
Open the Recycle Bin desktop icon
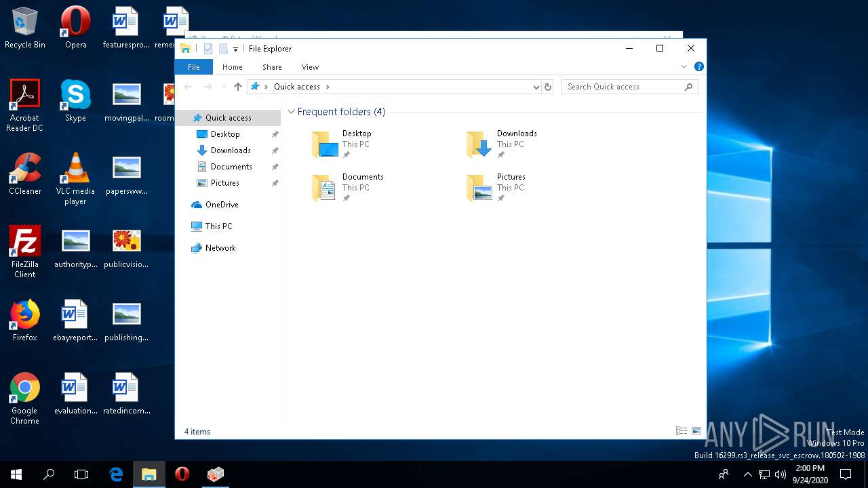(25, 28)
